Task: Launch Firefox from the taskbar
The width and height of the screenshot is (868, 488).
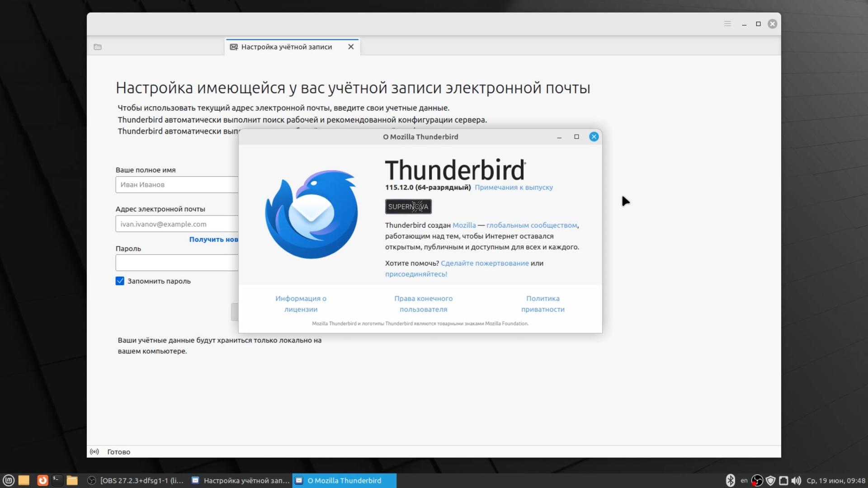Action: [x=42, y=480]
